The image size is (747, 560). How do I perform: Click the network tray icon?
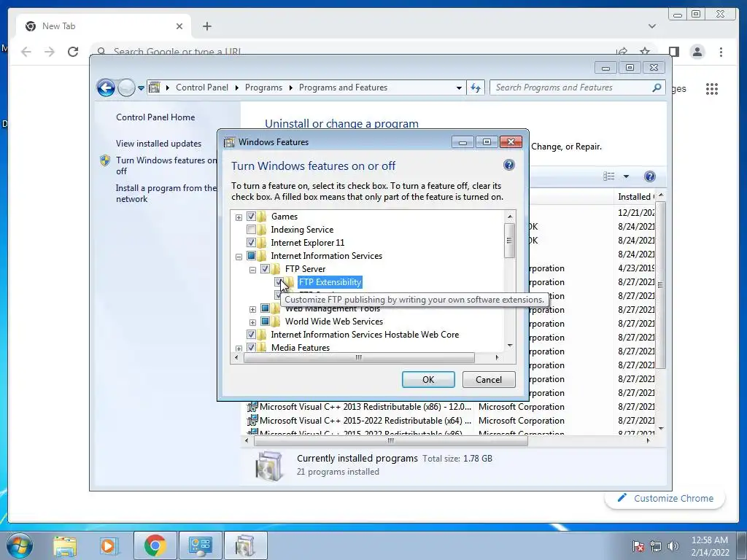[x=656, y=546]
